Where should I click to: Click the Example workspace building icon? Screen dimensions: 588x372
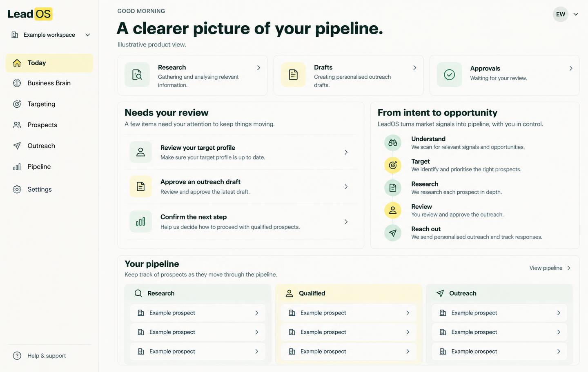(x=15, y=35)
